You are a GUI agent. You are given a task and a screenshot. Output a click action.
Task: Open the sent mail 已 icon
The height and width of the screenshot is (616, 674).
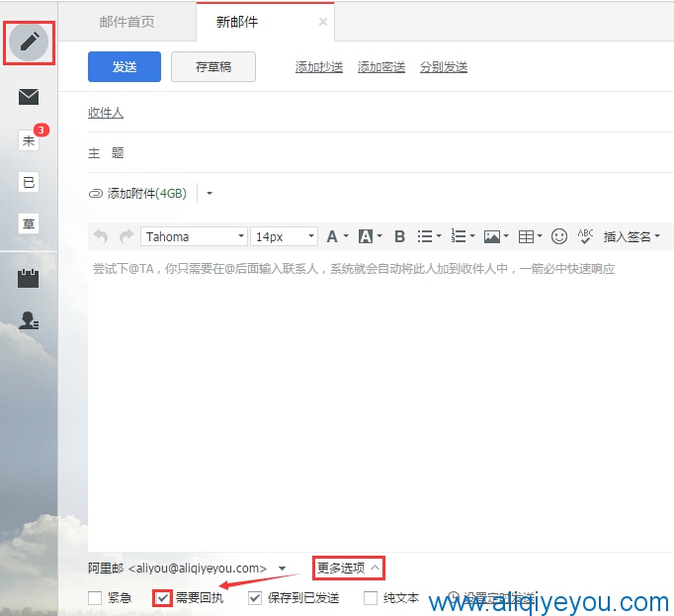tap(29, 182)
